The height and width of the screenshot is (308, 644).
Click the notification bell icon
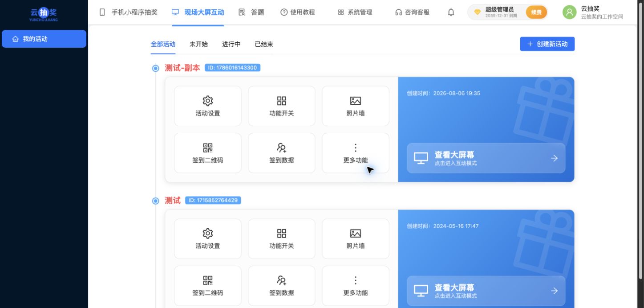coord(451,12)
